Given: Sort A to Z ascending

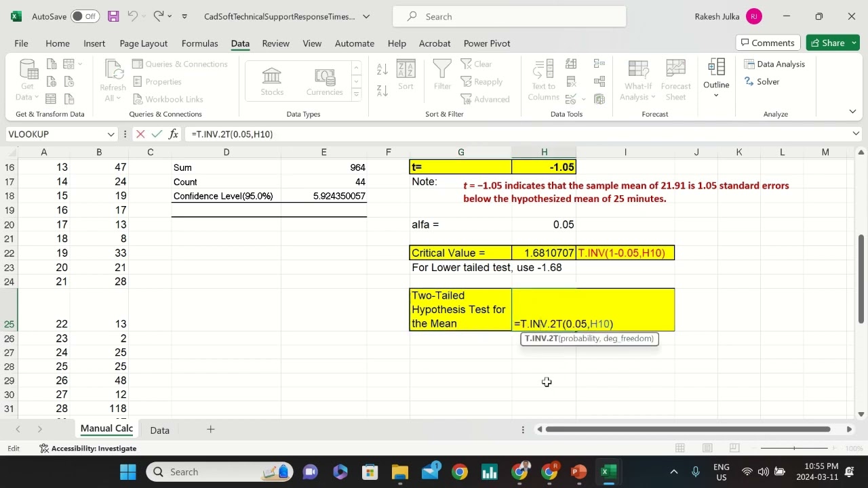Looking at the screenshot, I should pos(382,68).
